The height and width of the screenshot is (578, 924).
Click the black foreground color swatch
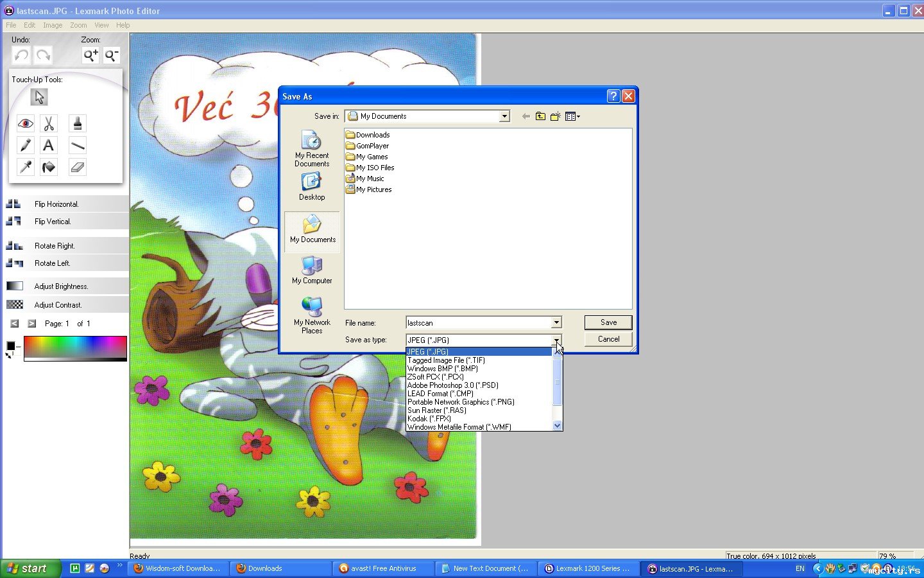10,346
